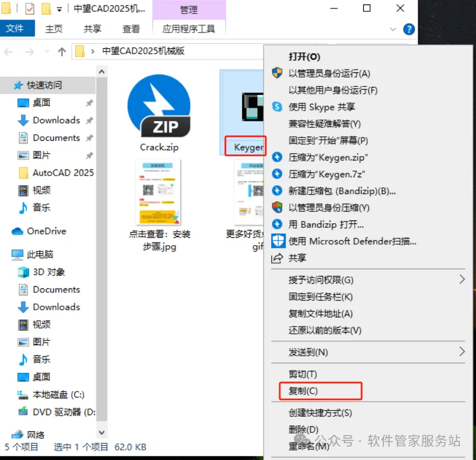Switch to the 共享 ribbon tab
Screen dimensions: 476x460
tap(93, 29)
